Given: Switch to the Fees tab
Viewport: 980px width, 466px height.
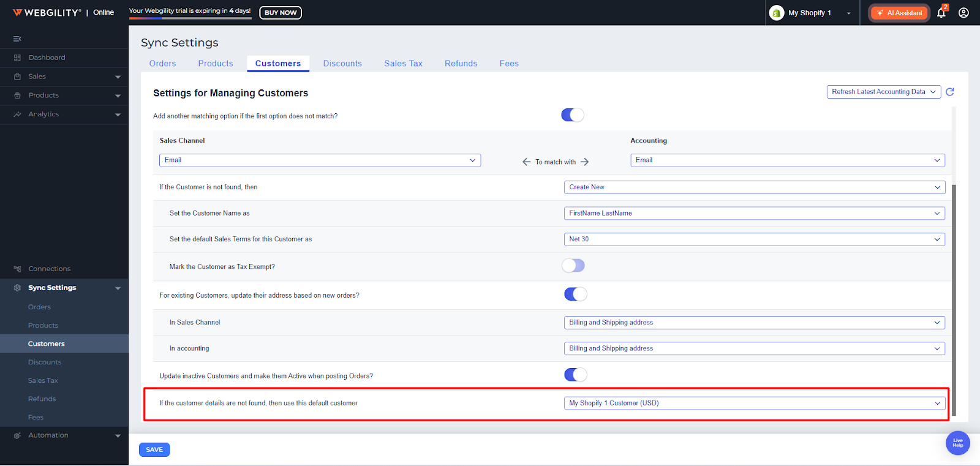Looking at the screenshot, I should pyautogui.click(x=509, y=64).
